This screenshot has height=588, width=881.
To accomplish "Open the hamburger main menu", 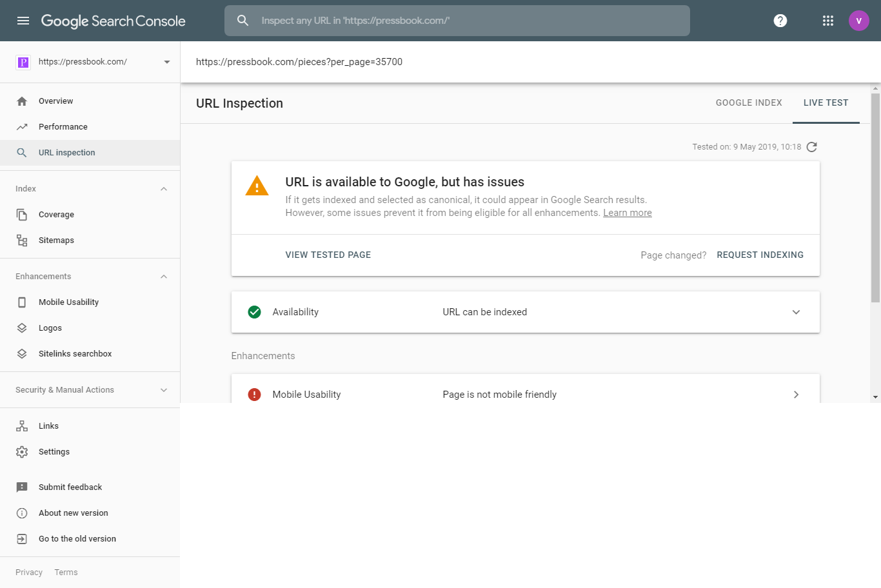I will 23,21.
